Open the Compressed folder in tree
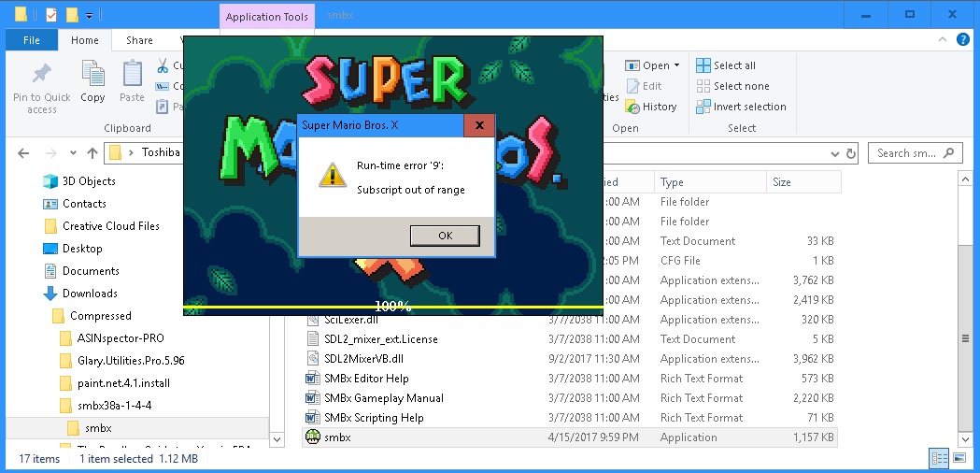 click(92, 316)
